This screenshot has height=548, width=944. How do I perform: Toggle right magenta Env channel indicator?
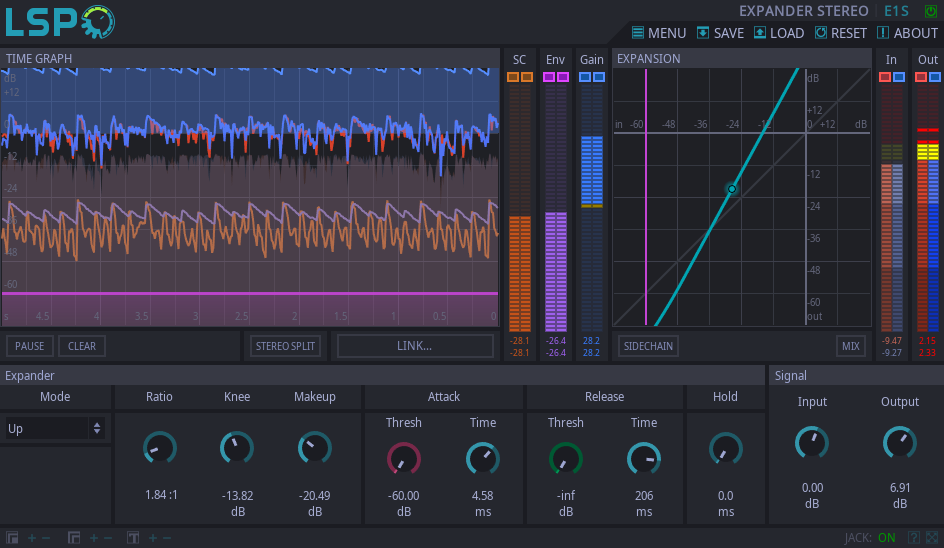coord(562,77)
